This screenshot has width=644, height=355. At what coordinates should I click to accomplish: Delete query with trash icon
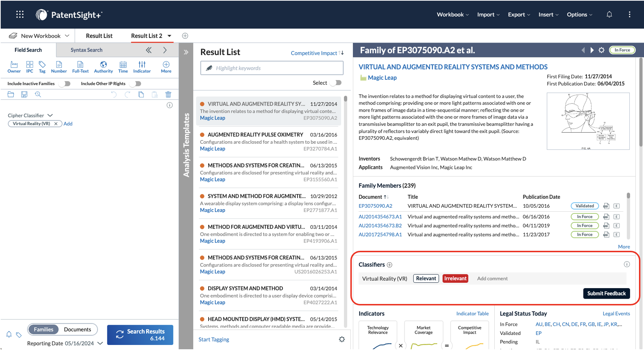pos(168,94)
